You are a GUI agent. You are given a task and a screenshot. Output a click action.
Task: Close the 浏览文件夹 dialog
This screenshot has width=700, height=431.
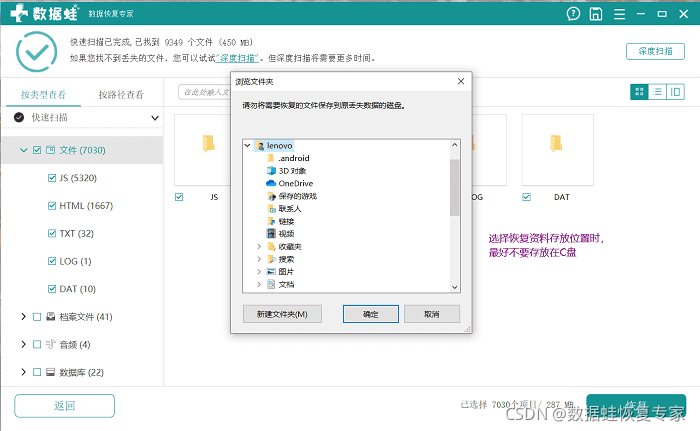pyautogui.click(x=461, y=81)
